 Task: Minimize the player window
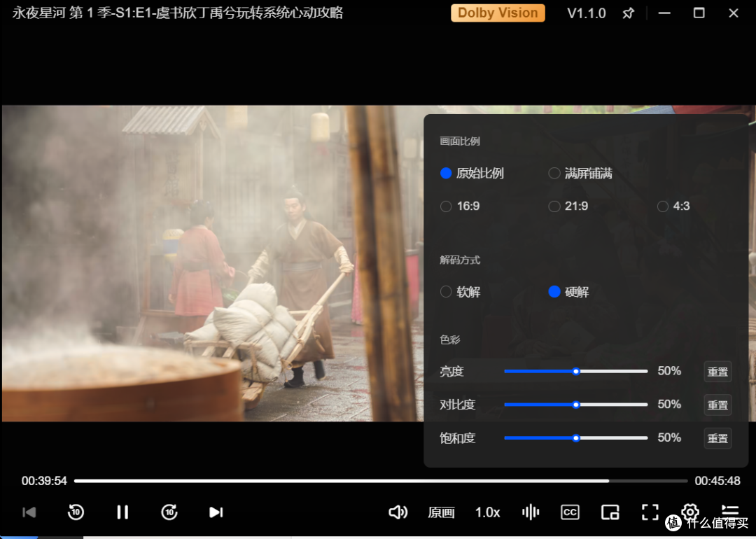664,13
